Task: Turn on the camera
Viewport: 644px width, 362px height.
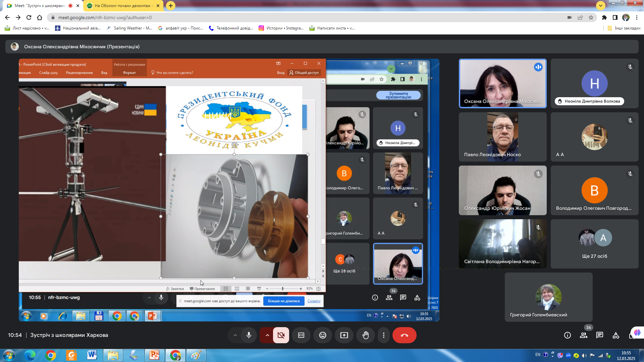Action: [x=281, y=335]
